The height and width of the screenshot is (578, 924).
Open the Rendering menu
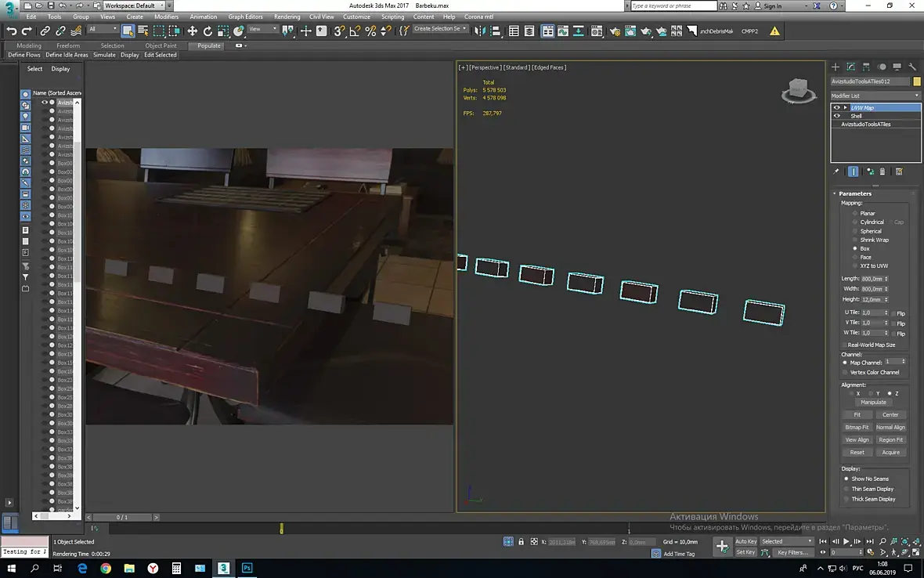pos(287,16)
